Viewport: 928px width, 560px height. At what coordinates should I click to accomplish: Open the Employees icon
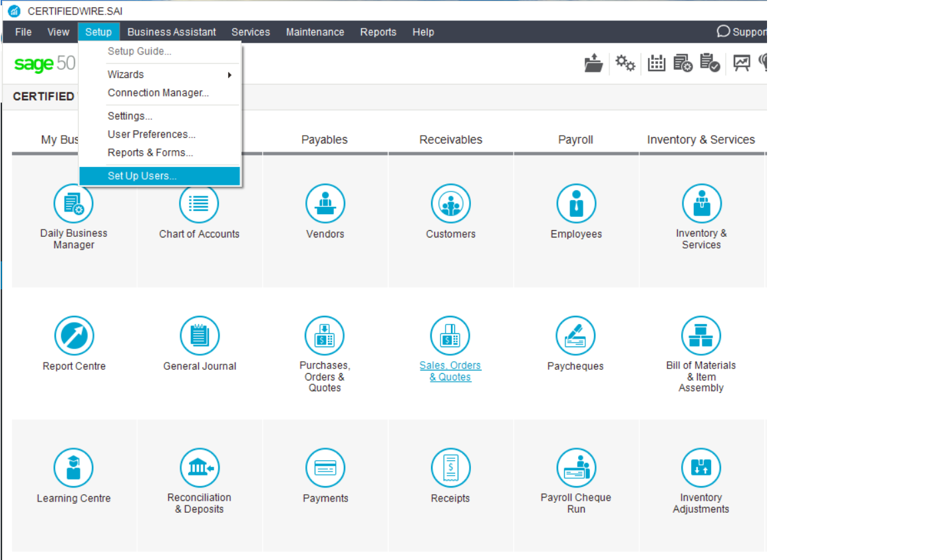tap(576, 204)
